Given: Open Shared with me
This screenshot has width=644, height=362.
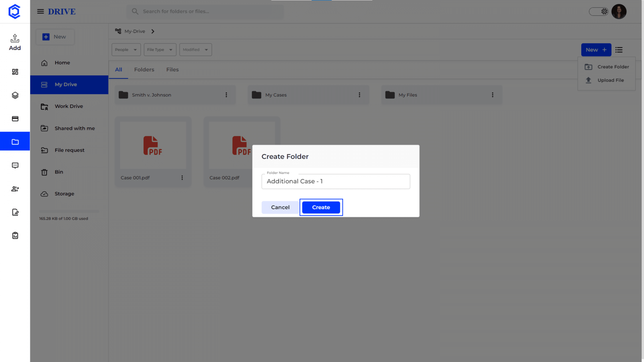Looking at the screenshot, I should [x=69, y=128].
